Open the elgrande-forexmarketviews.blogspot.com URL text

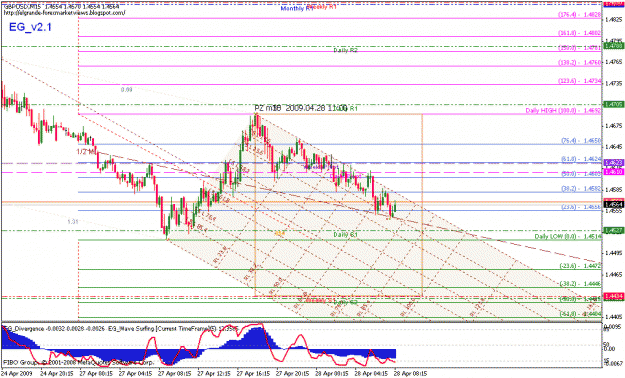coord(64,13)
